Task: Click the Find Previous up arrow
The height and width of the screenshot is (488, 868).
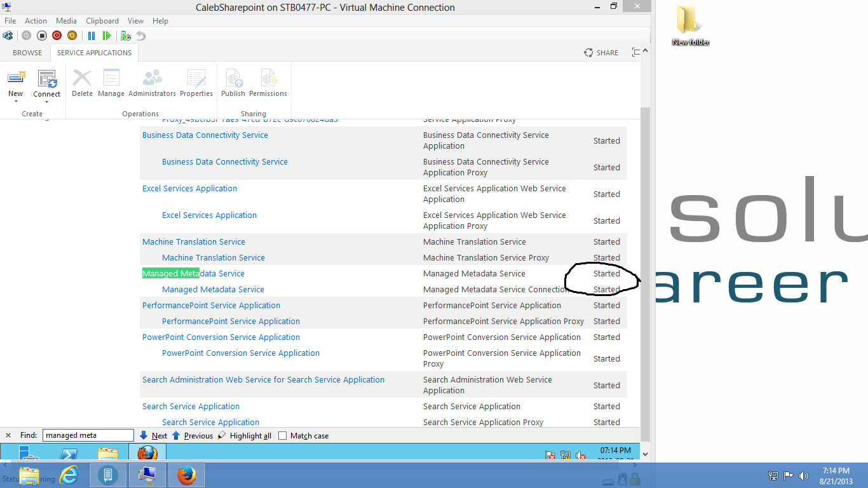Action: (x=176, y=436)
